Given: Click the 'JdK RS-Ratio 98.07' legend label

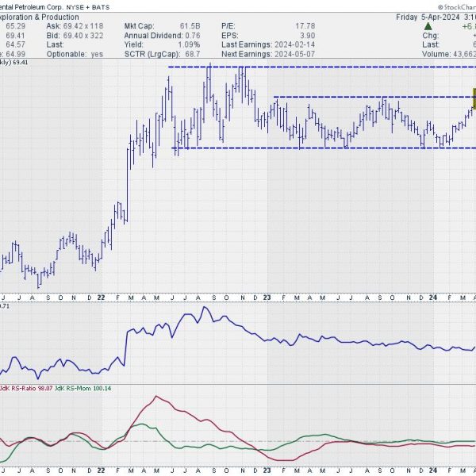Looking at the screenshot, I should (x=26, y=388).
